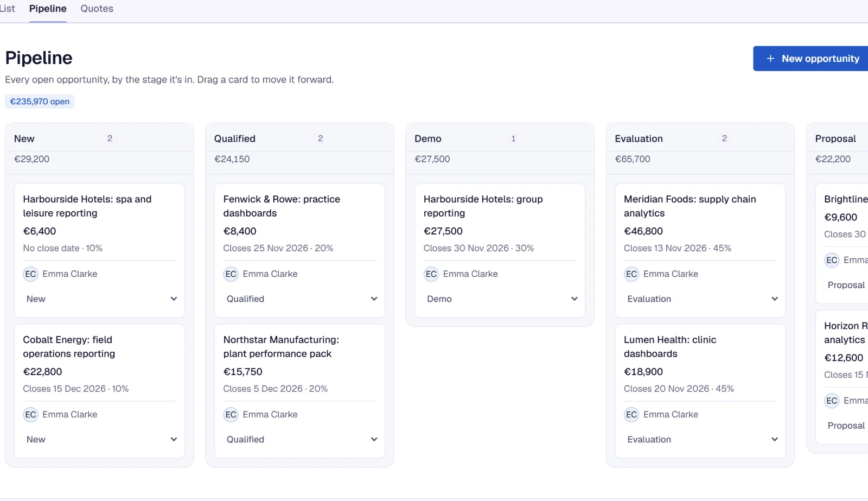Open Meridian Foods: supply chain analytics title

(x=690, y=206)
